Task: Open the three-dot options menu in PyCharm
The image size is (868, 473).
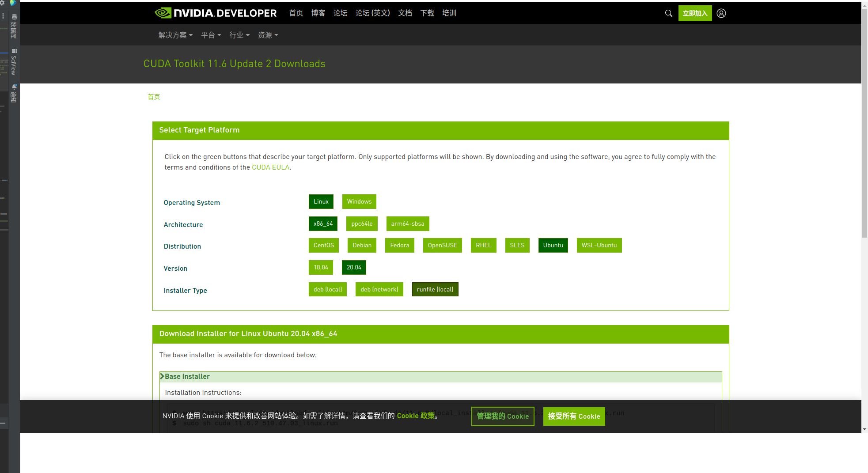Action: coord(3,16)
